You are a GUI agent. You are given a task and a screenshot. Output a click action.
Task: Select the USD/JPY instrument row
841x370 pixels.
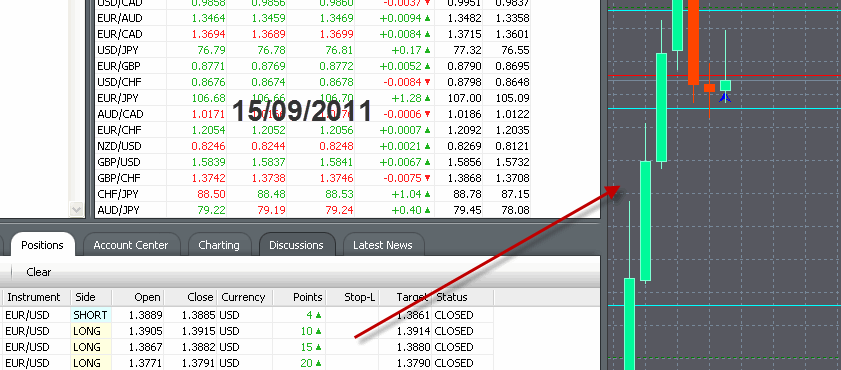[313, 50]
